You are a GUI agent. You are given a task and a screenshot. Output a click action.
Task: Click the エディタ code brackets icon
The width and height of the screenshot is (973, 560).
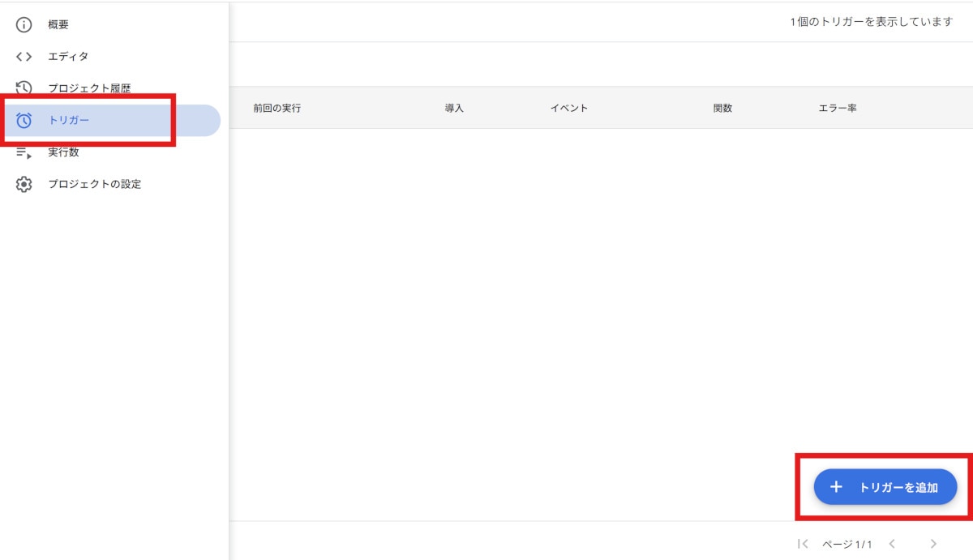click(22, 56)
